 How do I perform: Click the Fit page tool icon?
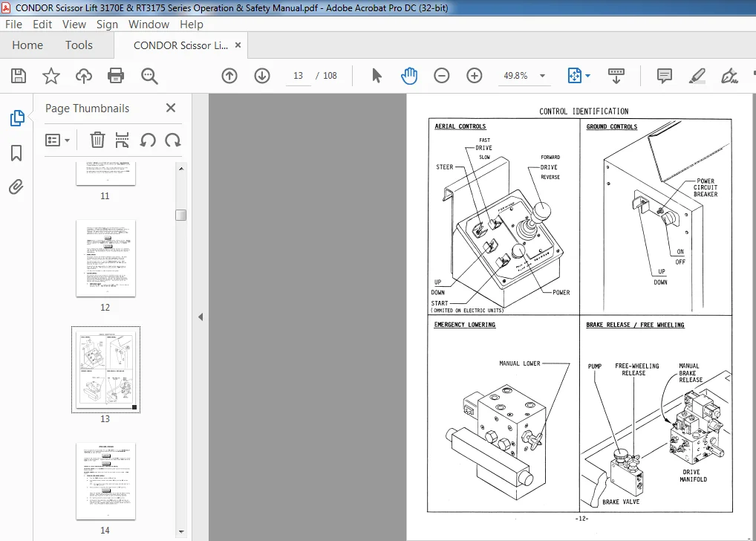click(x=574, y=76)
